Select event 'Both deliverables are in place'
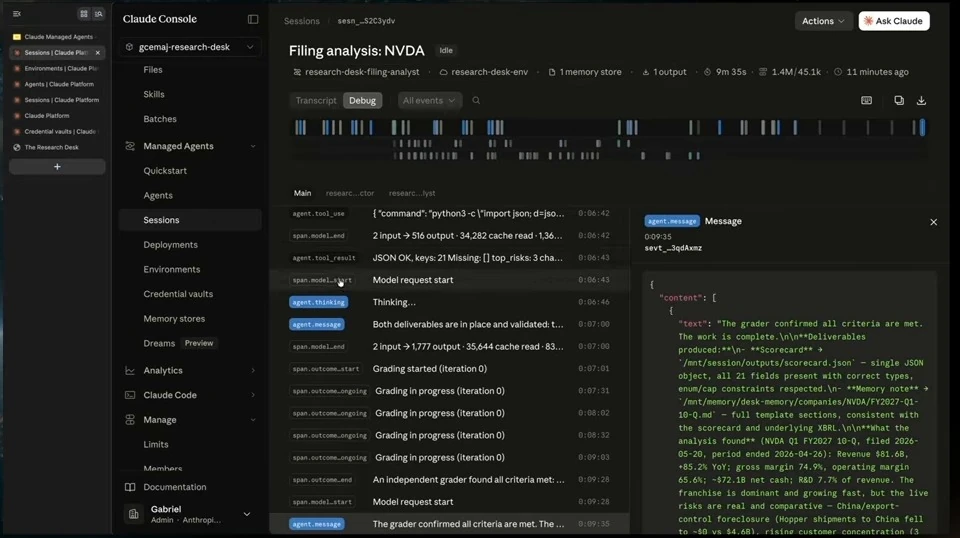This screenshot has height=538, width=960. point(449,324)
